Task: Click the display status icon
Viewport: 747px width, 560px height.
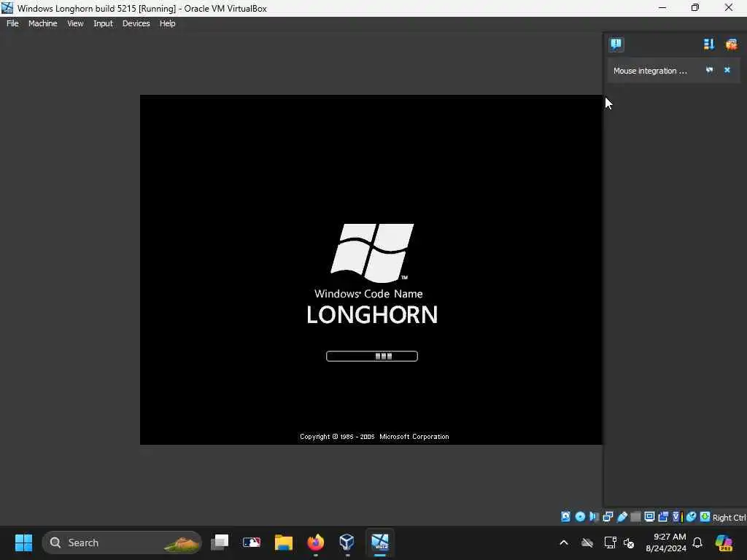Action: click(x=649, y=517)
